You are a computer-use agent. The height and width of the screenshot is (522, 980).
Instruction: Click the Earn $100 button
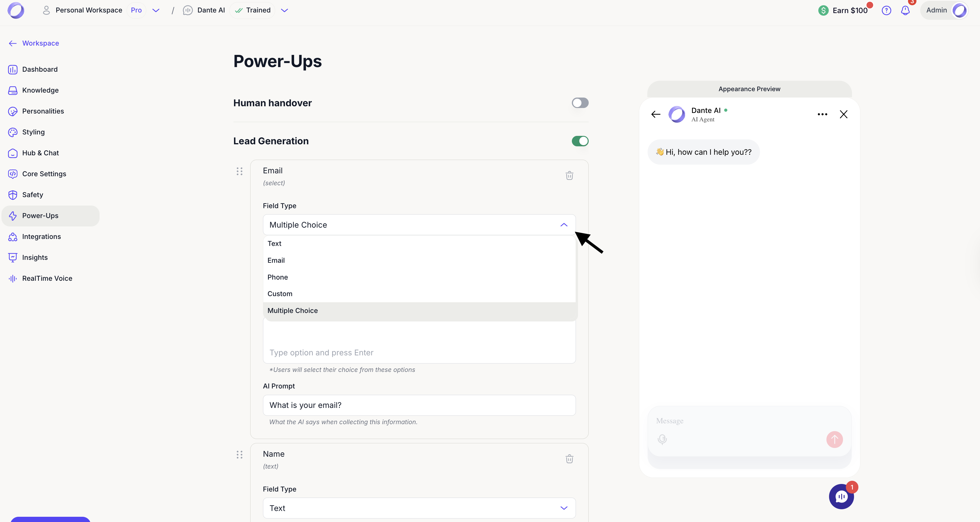(844, 10)
